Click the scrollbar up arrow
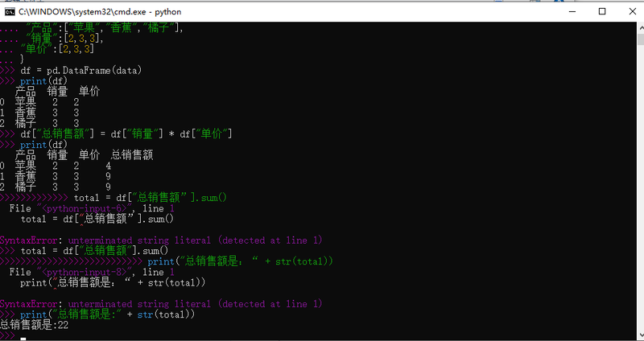This screenshot has width=644, height=341. point(641,27)
